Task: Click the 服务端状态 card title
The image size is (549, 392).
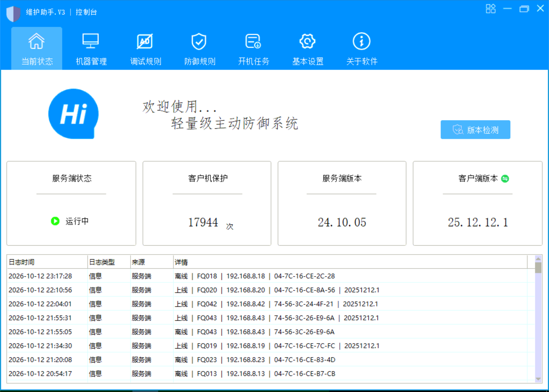Action: click(x=72, y=178)
